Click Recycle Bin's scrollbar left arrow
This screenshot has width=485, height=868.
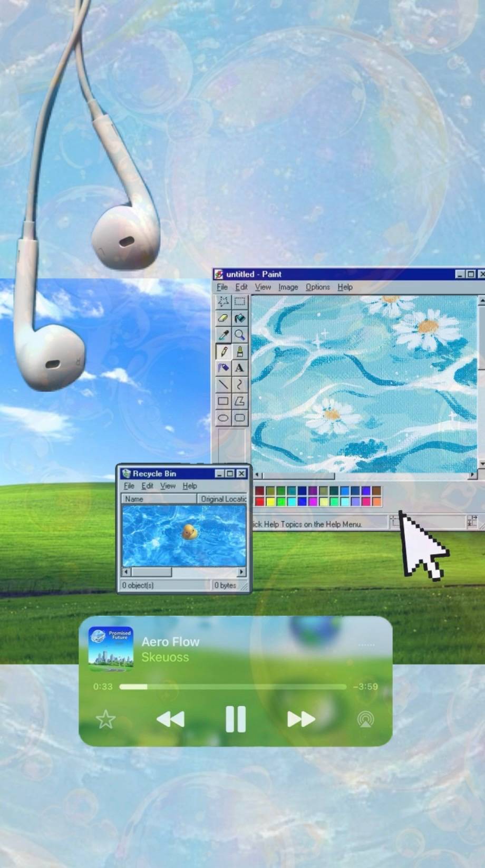127,572
